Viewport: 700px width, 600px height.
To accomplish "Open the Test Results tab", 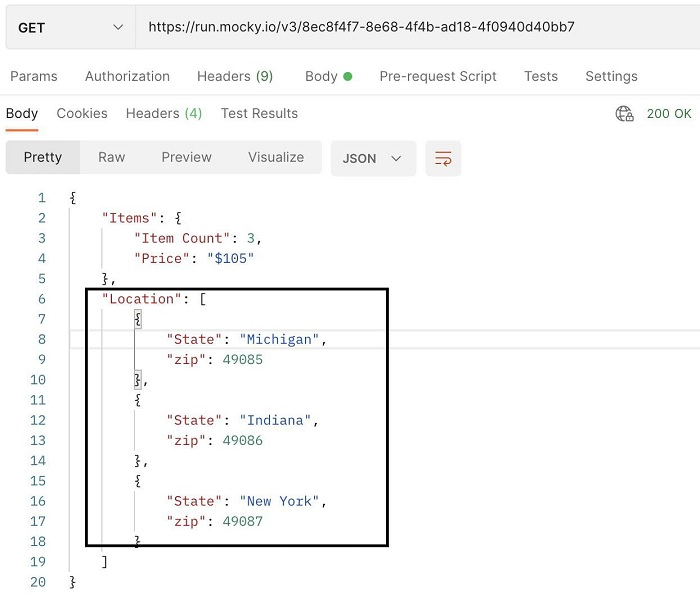I will point(259,113).
